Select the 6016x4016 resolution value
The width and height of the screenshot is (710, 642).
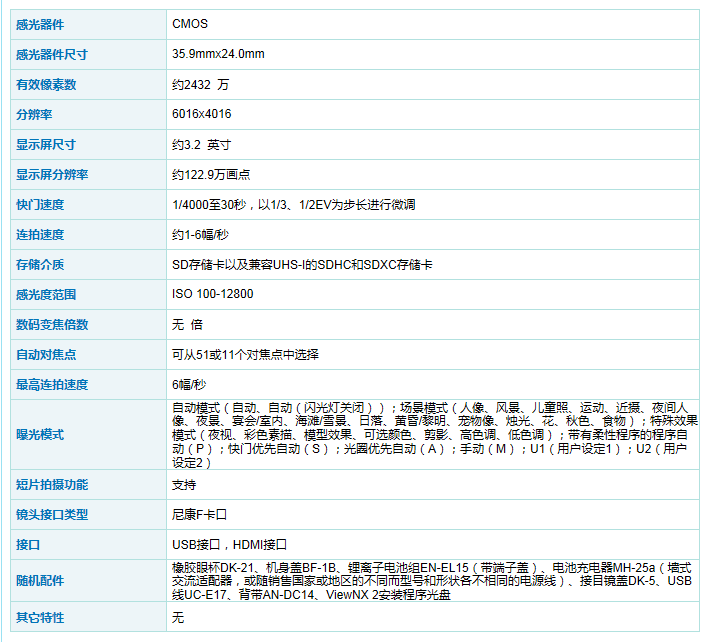click(201, 114)
